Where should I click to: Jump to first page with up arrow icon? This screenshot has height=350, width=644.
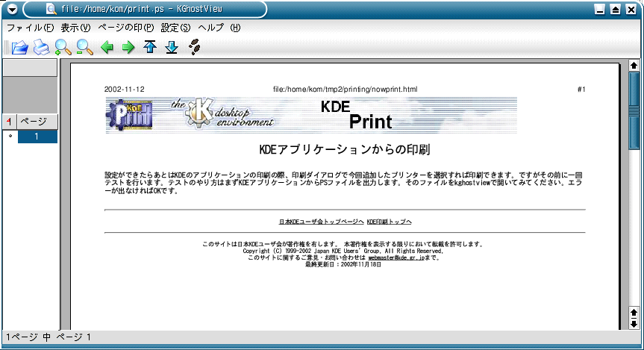[x=150, y=49]
